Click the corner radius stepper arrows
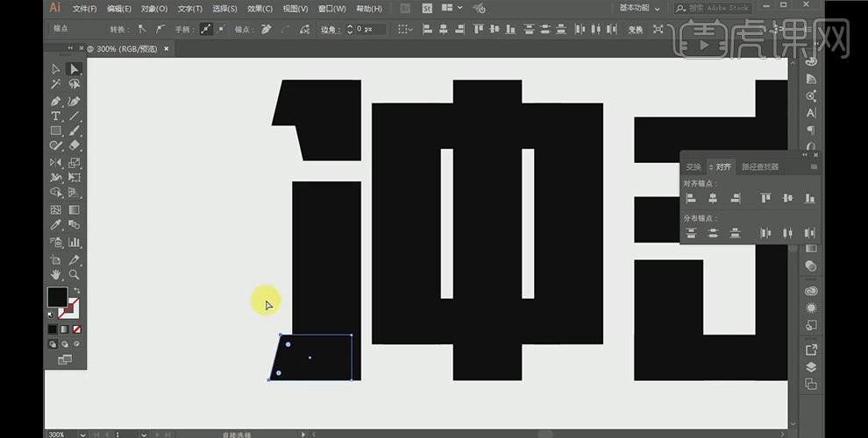 pos(349,29)
